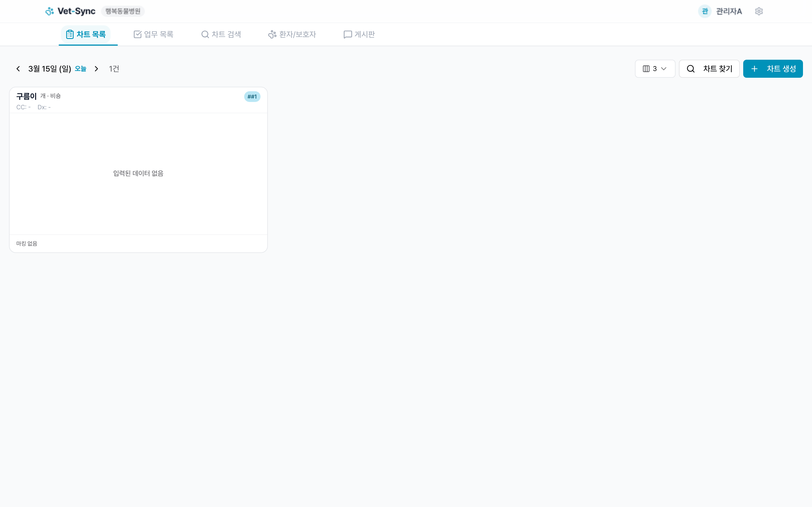Expand the column count dropdown chevron
Viewport: 812px width, 507px height.
click(x=664, y=69)
